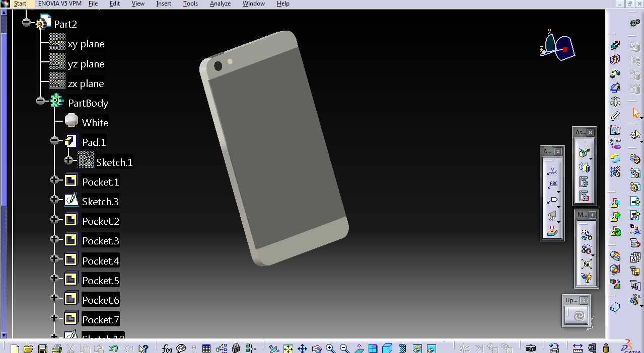Select Pocket.3 in the tree

(101, 241)
